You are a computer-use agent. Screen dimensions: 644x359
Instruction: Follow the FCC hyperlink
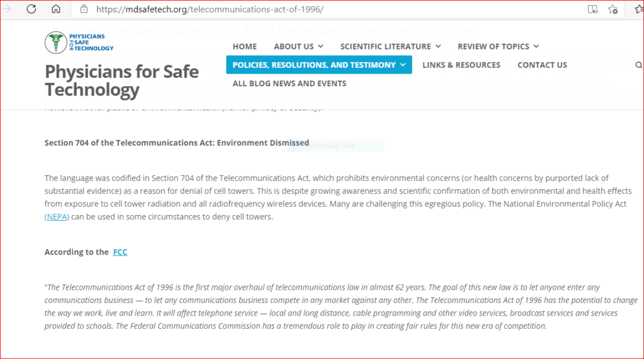tap(120, 251)
